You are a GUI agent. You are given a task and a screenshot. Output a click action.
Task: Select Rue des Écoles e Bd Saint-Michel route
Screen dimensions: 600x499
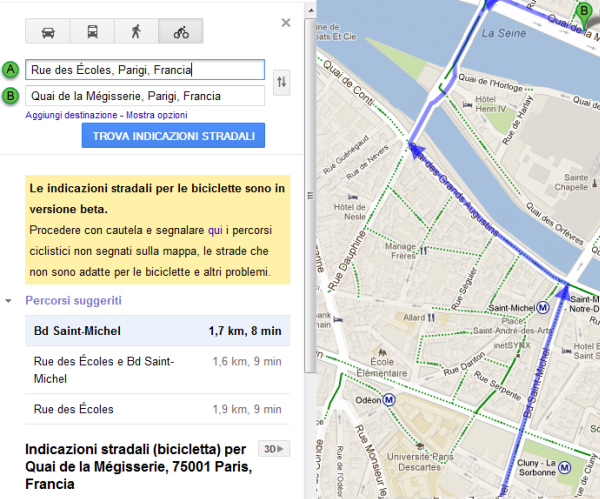[158, 370]
